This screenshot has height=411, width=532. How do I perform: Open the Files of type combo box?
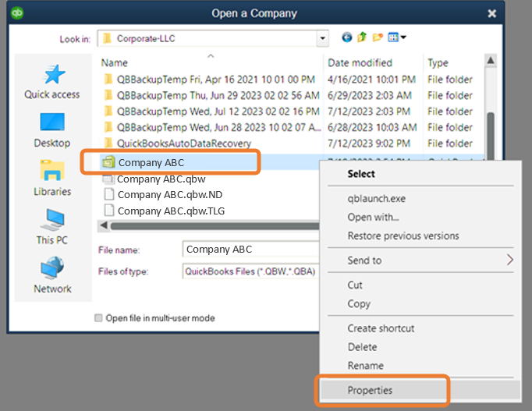click(x=250, y=271)
